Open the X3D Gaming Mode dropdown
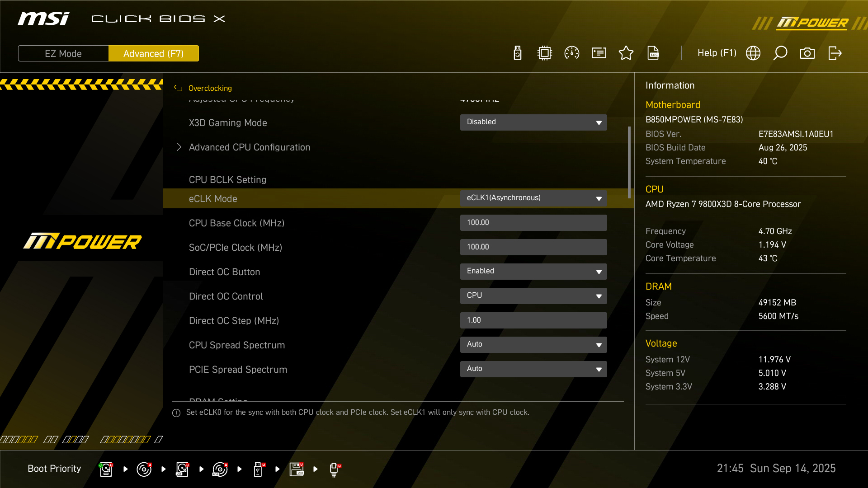This screenshot has height=488, width=868. [533, 122]
